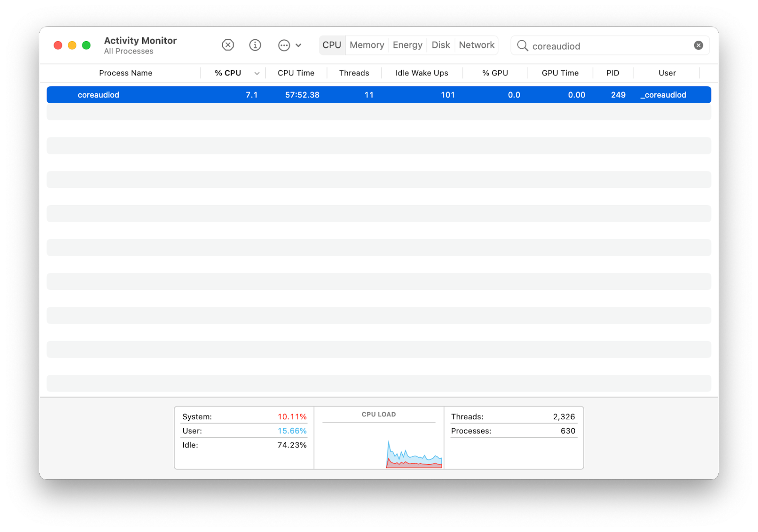758x532 pixels.
Task: Click the User 15.66% value
Action: 292,431
